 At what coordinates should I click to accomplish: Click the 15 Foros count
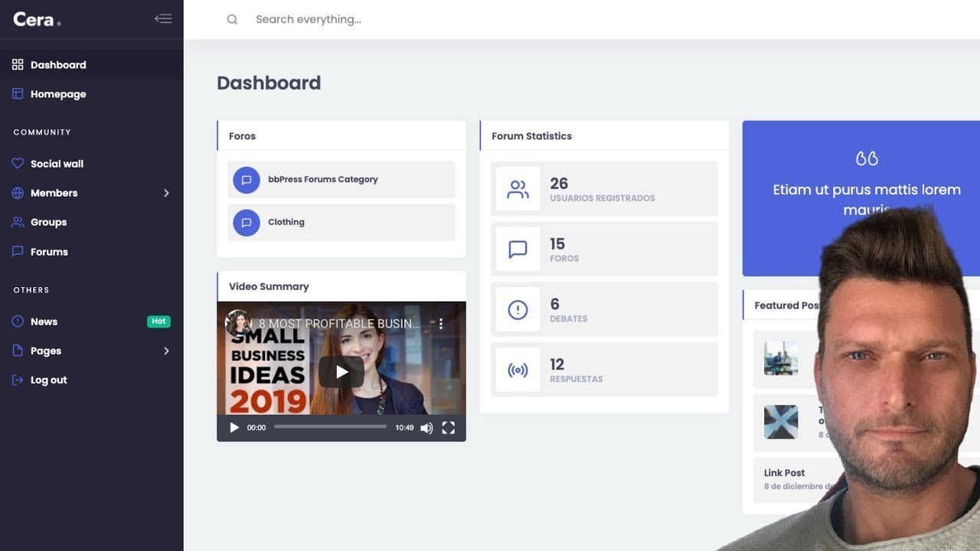point(557,244)
